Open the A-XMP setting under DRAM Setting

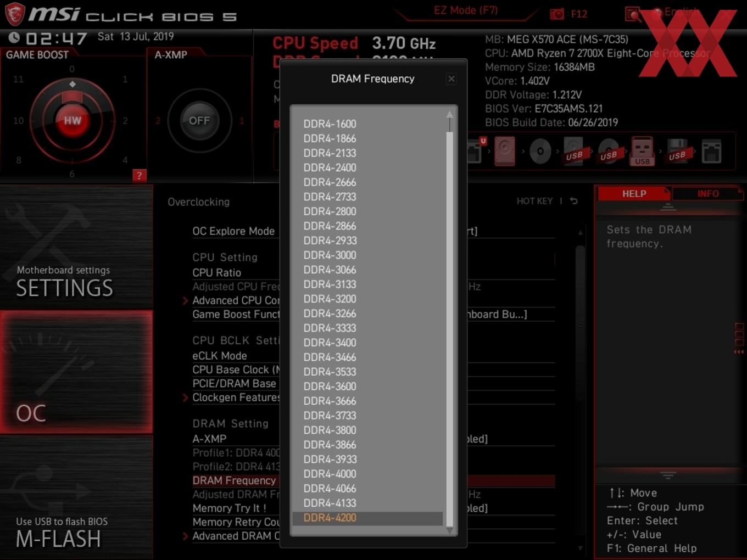pyautogui.click(x=209, y=439)
